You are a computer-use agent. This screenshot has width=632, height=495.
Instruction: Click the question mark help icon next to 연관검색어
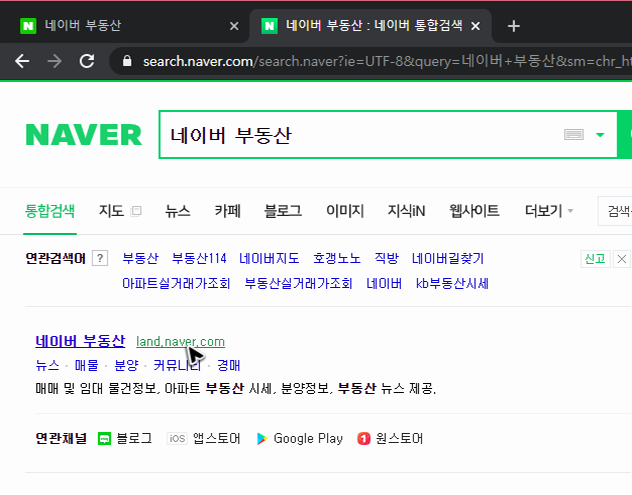pyautogui.click(x=100, y=258)
